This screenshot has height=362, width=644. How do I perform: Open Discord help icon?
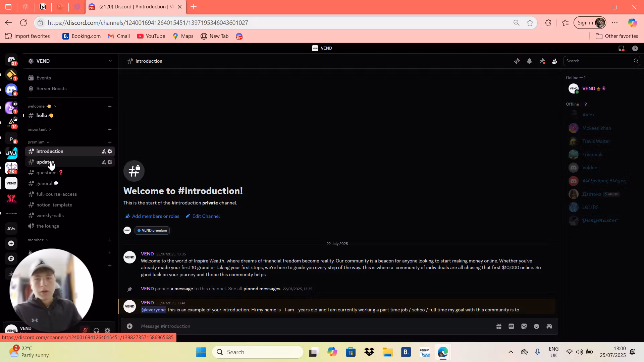pyautogui.click(x=635, y=48)
